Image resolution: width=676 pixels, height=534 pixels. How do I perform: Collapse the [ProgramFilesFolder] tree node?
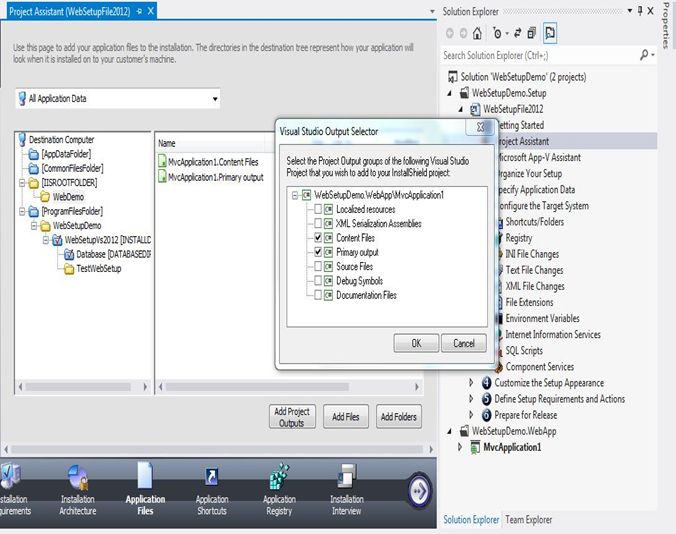coord(22,211)
